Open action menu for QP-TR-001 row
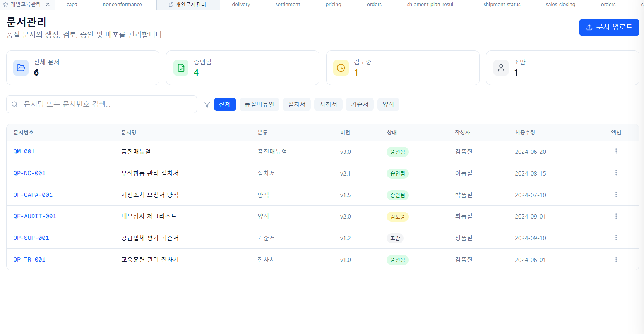This screenshot has height=334, width=644. 616,259
